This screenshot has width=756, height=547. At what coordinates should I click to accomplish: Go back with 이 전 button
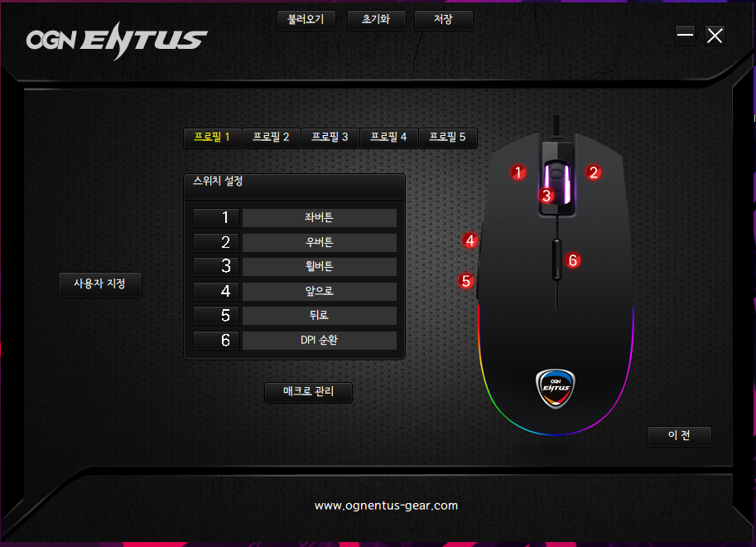coord(679,436)
